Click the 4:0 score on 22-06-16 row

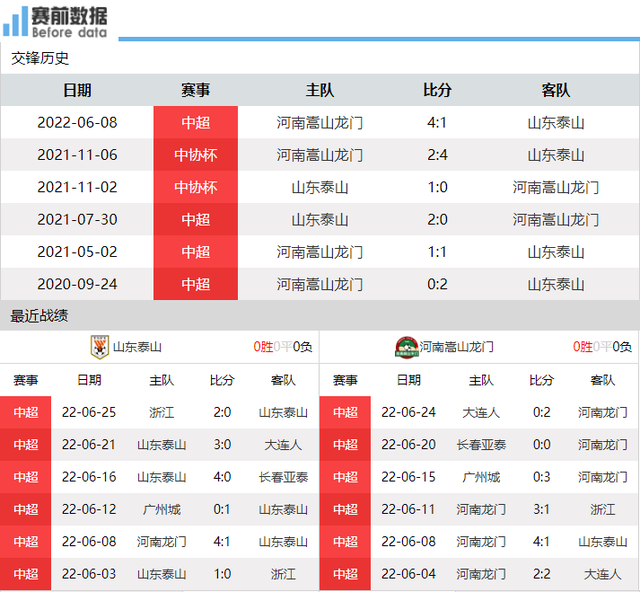222,477
